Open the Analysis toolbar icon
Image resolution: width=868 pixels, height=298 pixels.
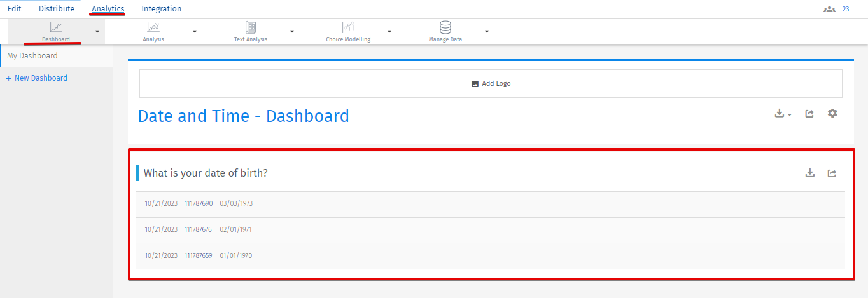153,27
